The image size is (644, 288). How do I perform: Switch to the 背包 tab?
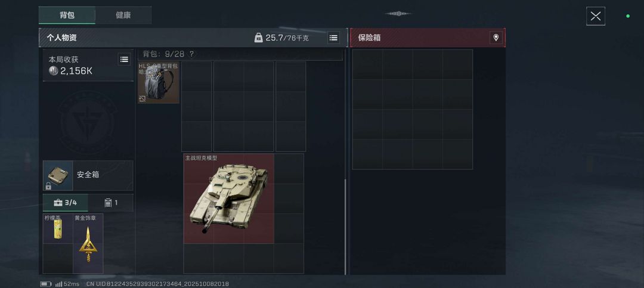[x=67, y=15]
